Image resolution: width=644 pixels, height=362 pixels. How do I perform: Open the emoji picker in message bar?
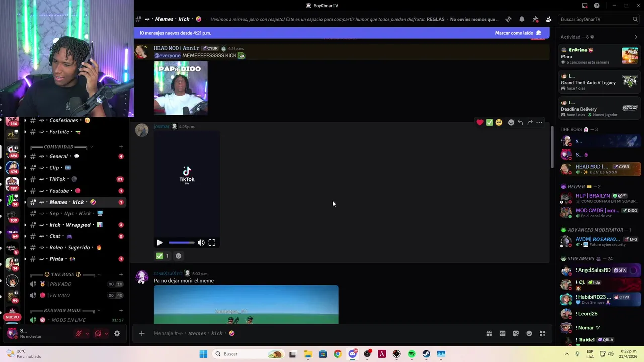pos(529,333)
